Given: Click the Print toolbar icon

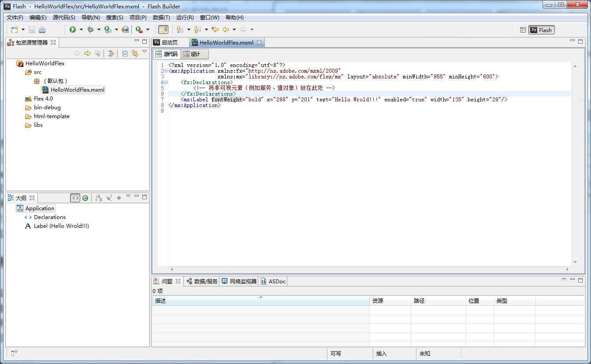Looking at the screenshot, I should pyautogui.click(x=42, y=30).
